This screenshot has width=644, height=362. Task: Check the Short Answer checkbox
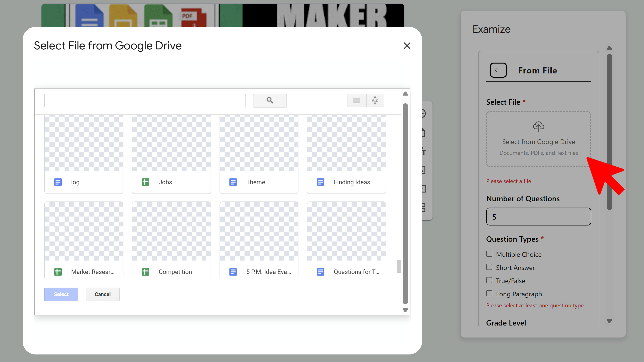point(489,267)
